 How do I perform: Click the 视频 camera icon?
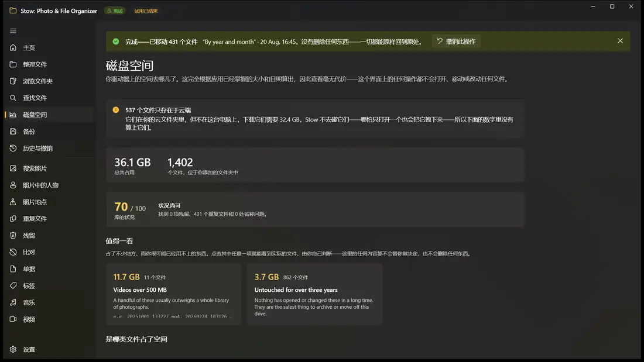[x=13, y=319]
